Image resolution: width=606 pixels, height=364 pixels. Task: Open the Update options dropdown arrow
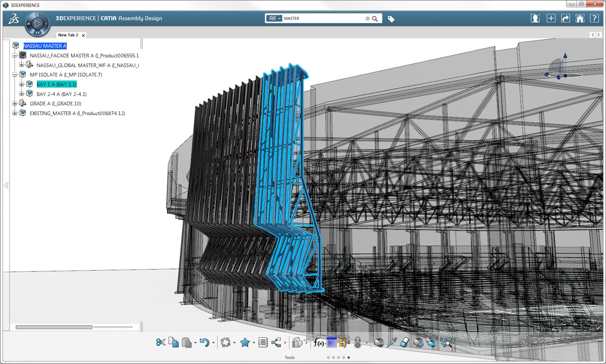coord(234,343)
